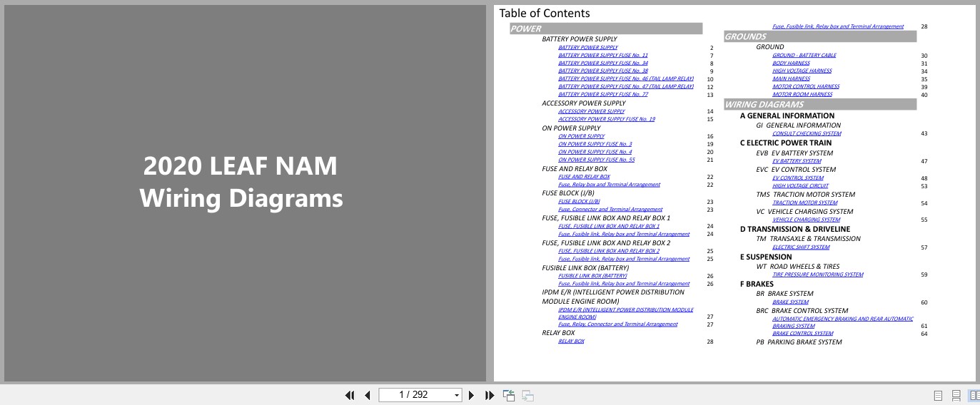This screenshot has height=405, width=980.
Task: Open the RELAY BOX link on page 28
Action: coord(571,342)
